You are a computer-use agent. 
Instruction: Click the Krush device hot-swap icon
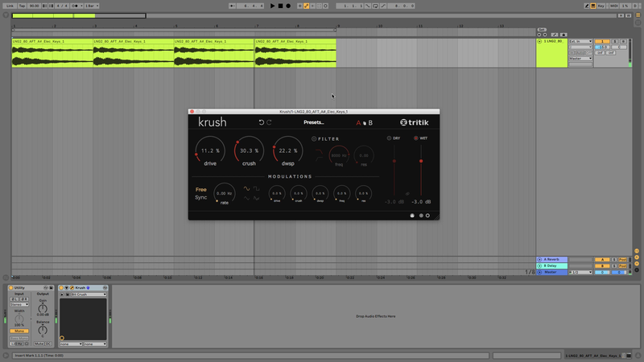click(x=105, y=288)
